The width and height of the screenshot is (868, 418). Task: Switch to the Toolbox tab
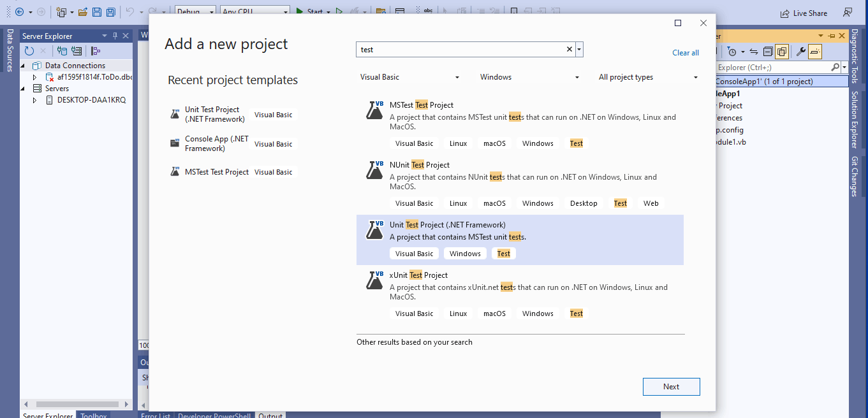(93, 415)
